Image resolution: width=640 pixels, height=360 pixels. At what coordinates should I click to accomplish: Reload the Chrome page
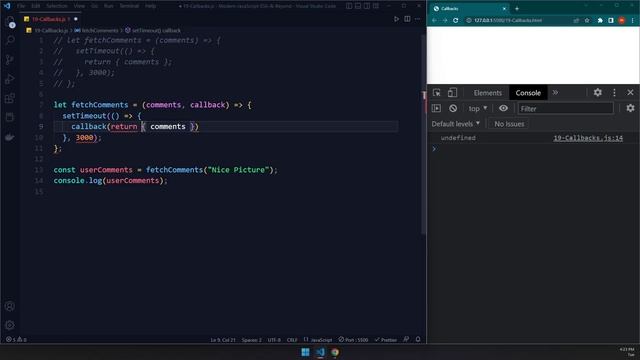click(x=456, y=20)
